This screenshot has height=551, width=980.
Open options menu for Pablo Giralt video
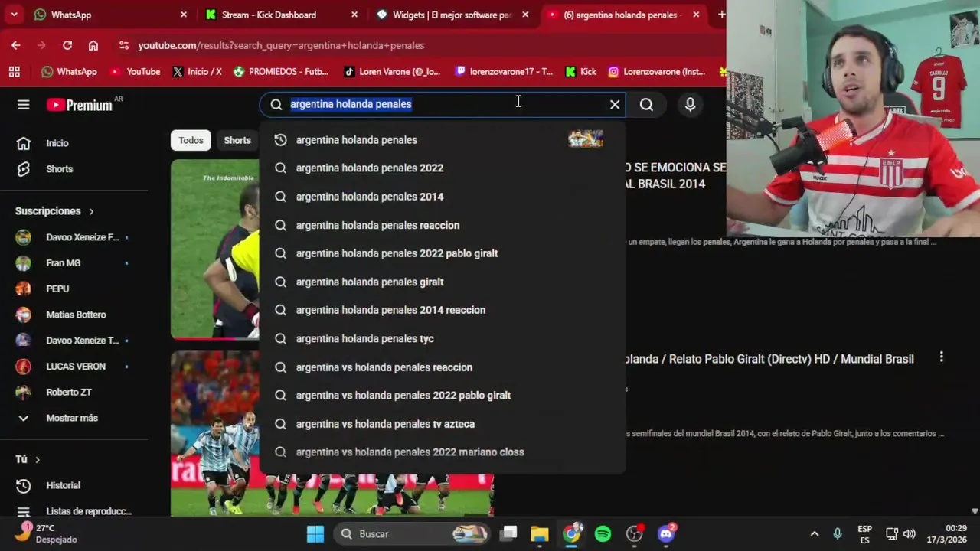tap(941, 357)
